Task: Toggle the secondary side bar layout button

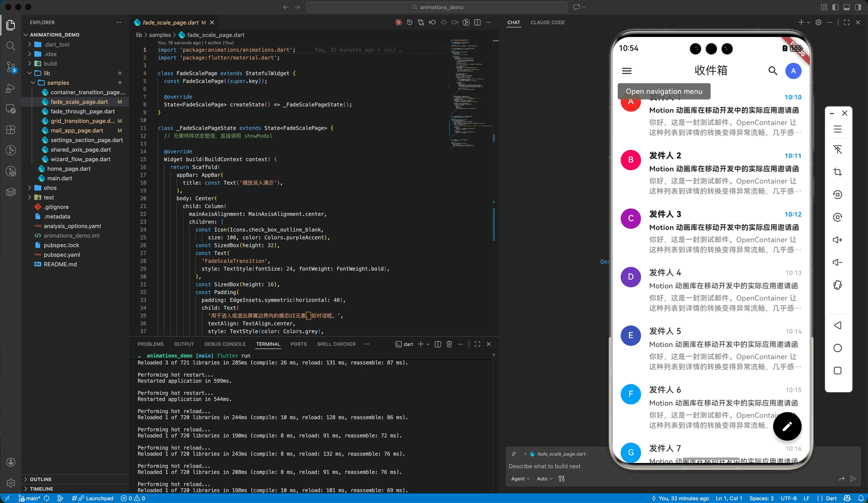Action: (858, 7)
